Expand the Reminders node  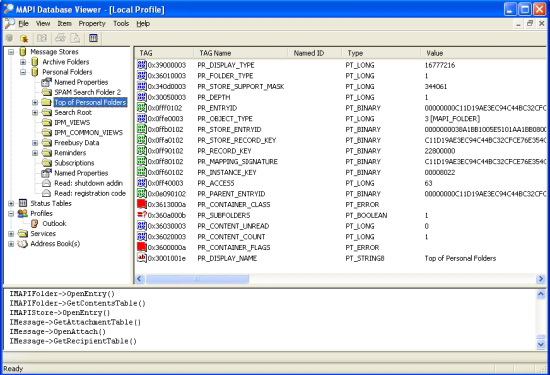35,153
